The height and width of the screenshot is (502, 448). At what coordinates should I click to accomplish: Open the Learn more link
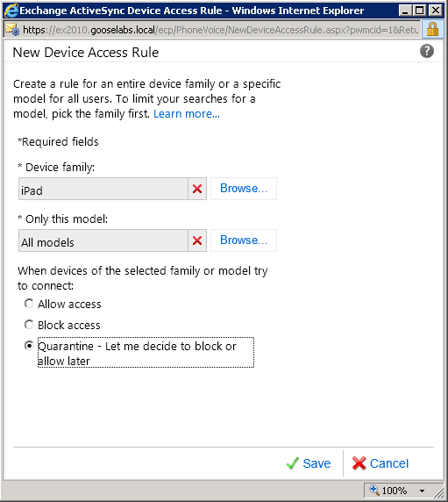pyautogui.click(x=187, y=114)
